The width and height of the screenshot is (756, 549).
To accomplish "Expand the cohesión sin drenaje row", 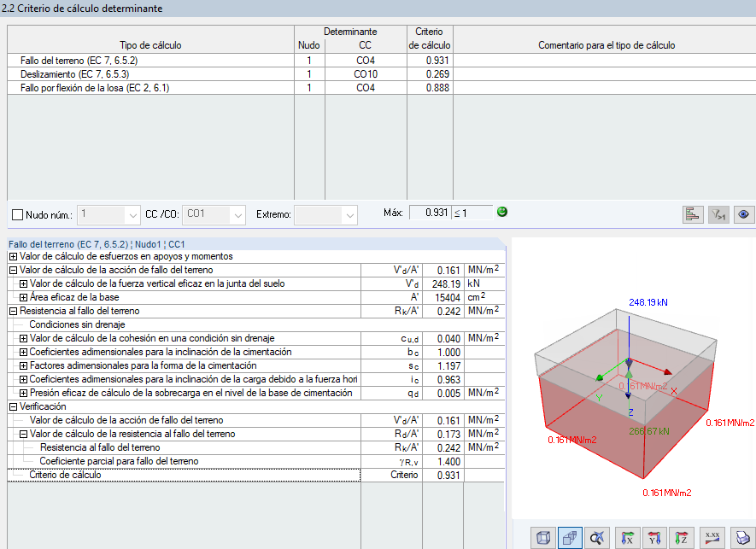I will 23,338.
